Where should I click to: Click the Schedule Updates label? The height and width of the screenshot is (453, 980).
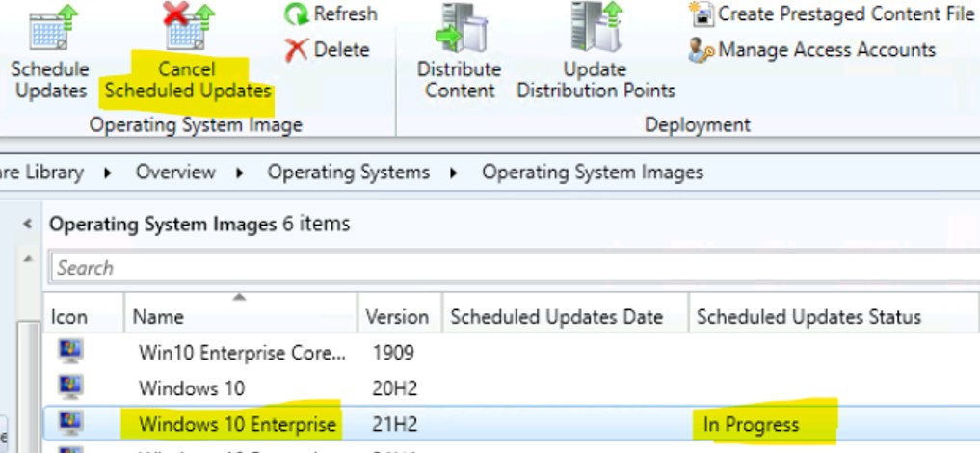[51, 80]
